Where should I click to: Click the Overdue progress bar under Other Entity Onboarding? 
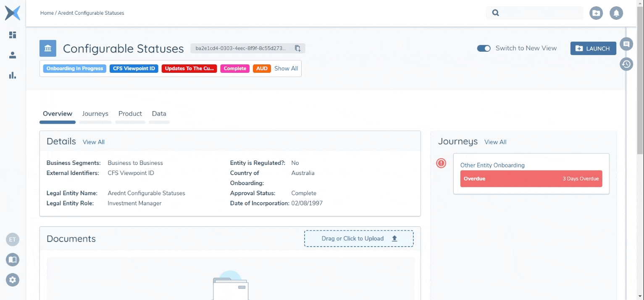[531, 178]
